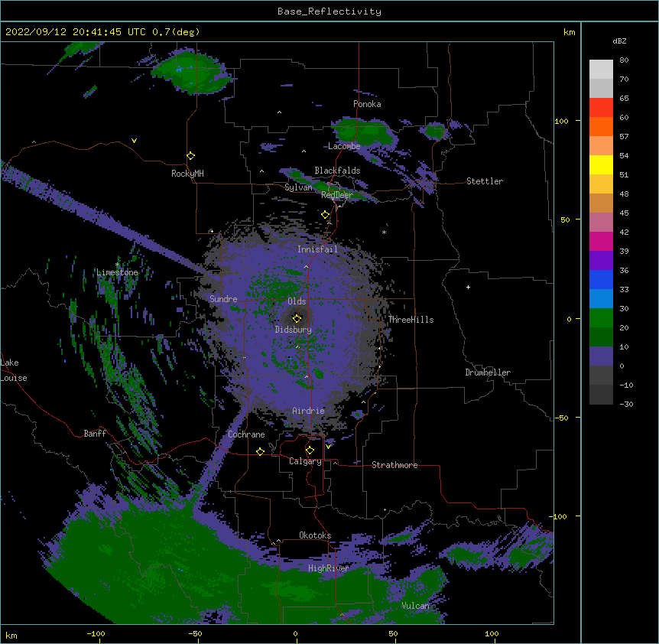This screenshot has height=644, width=659.
Task: Click the yellow radar site marker at Didsbury
Action: 297,318
